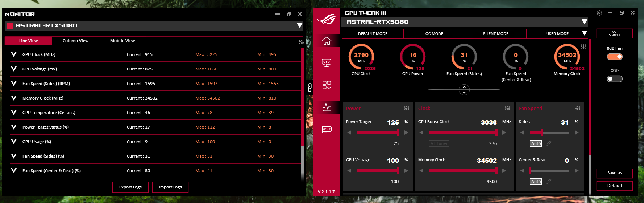The width and height of the screenshot is (644, 203).
Task: Open the Monitor graph sidebar icon
Action: [x=327, y=107]
